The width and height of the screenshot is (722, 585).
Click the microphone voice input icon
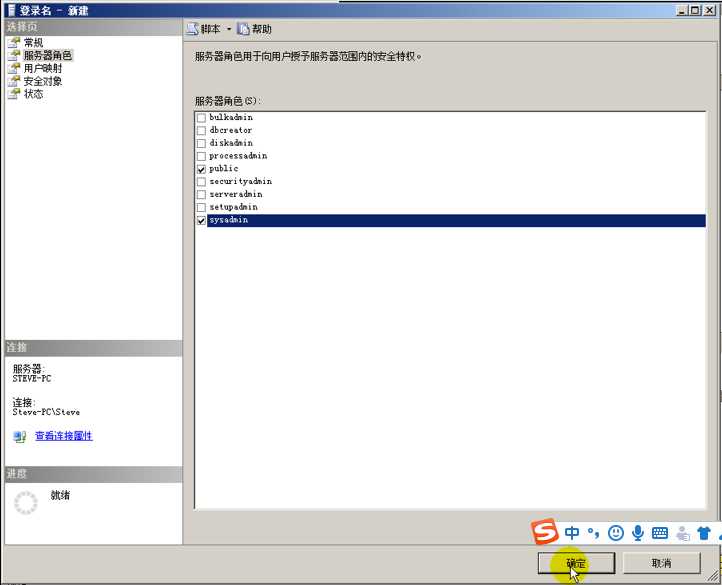point(638,533)
